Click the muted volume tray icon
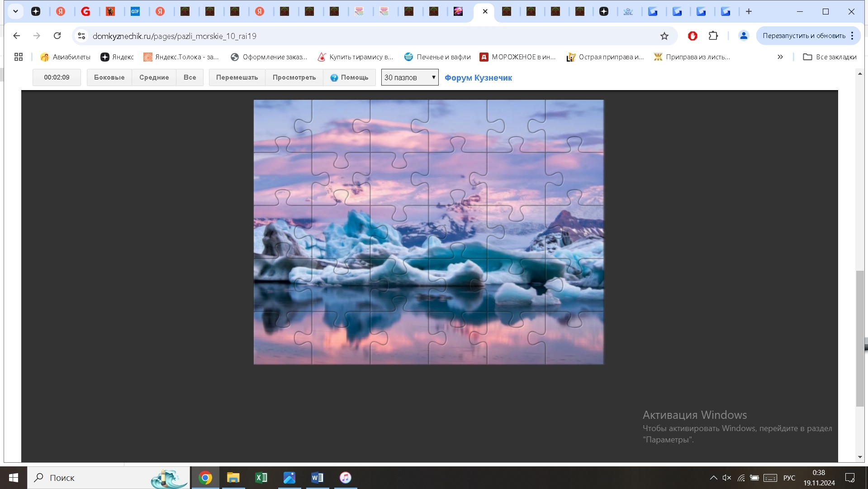This screenshot has width=868, height=489. [x=727, y=478]
